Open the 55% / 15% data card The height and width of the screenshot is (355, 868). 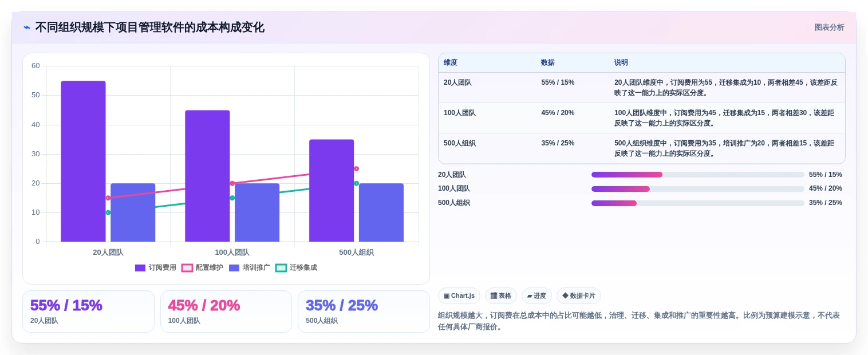88,311
